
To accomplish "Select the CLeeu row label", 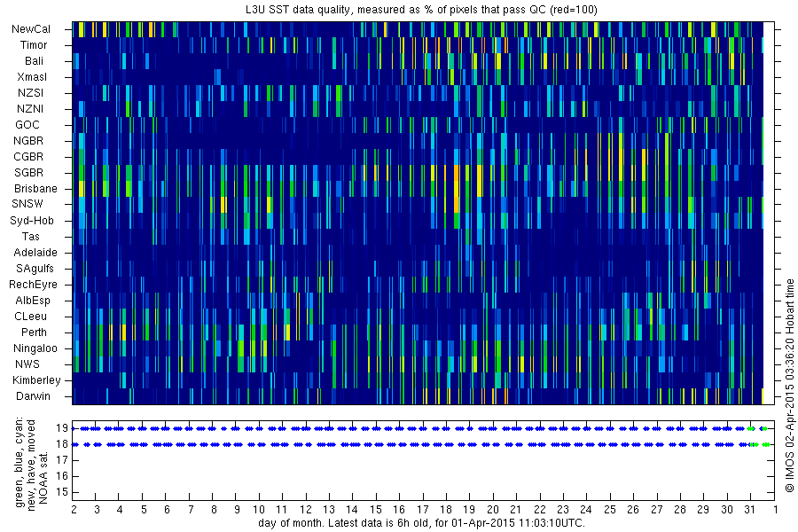I will click(x=30, y=317).
